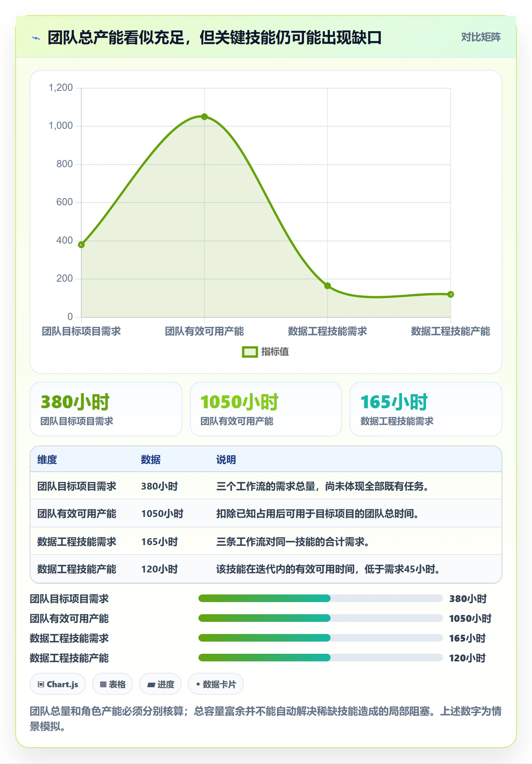Click the 165小时 value beside the progress bar
532x764 pixels.
click(467, 638)
